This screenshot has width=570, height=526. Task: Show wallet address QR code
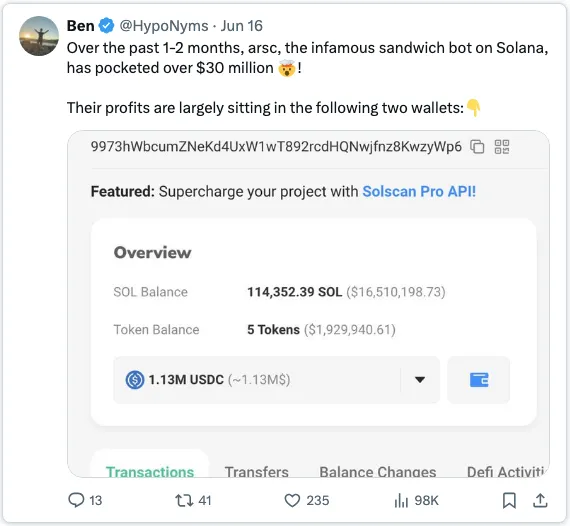click(502, 147)
